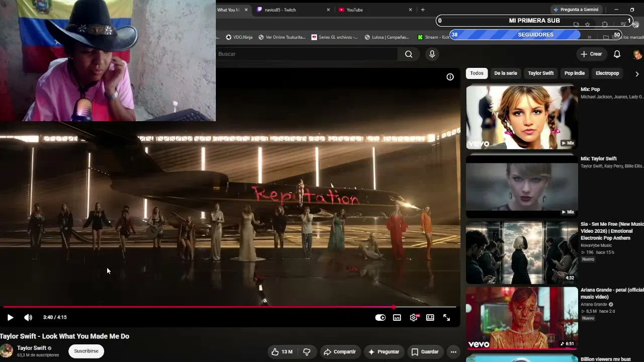Open the account avatar menu
Viewport: 644px width, 362px height.
(637, 54)
